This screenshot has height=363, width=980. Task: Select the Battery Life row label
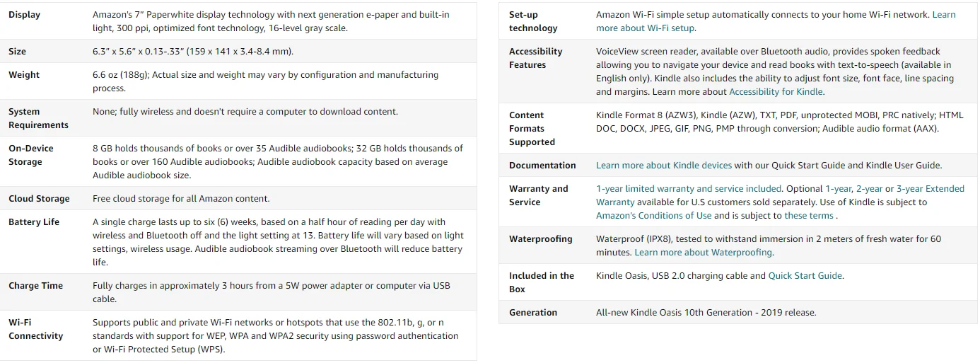tap(34, 222)
